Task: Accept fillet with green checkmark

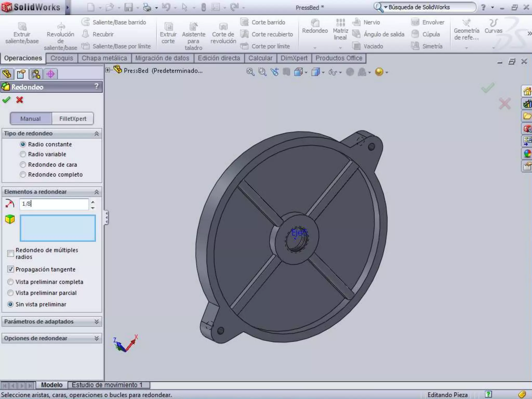Action: (x=6, y=100)
